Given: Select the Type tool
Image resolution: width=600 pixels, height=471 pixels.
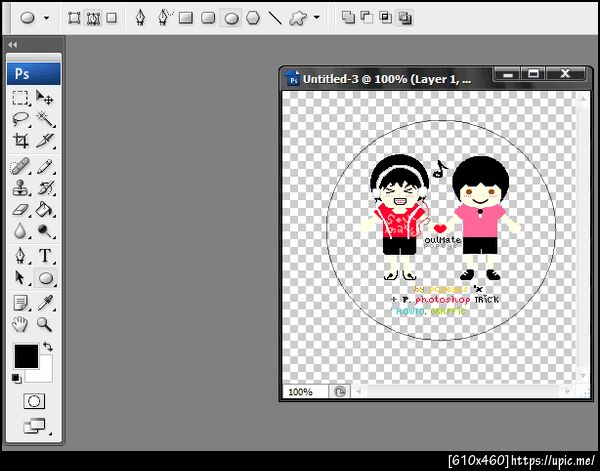Looking at the screenshot, I should pyautogui.click(x=44, y=256).
